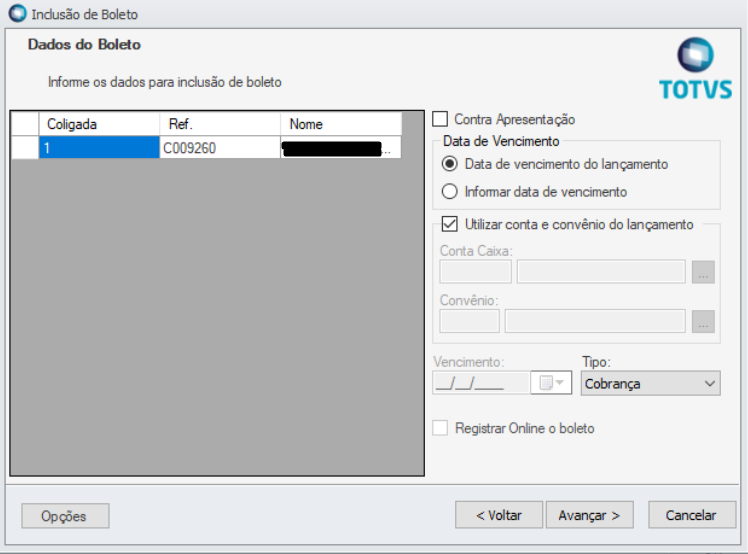Sort by the Coligada column header
This screenshot has height=554, width=748.
[98, 124]
